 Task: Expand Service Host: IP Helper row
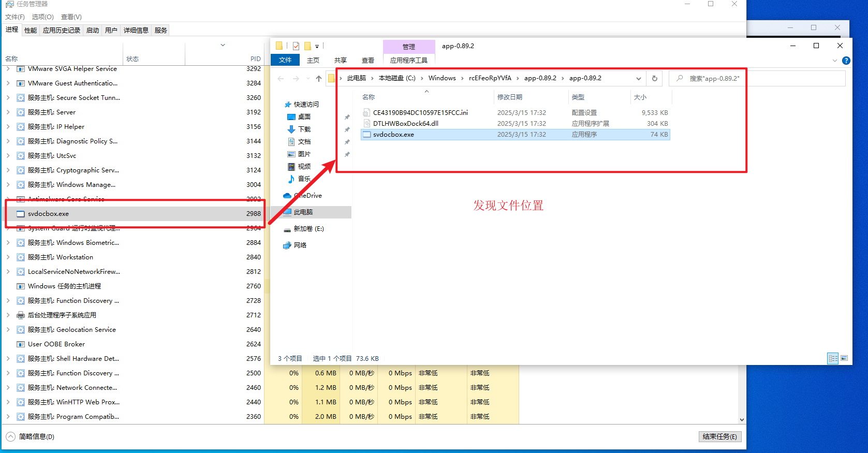tap(8, 126)
